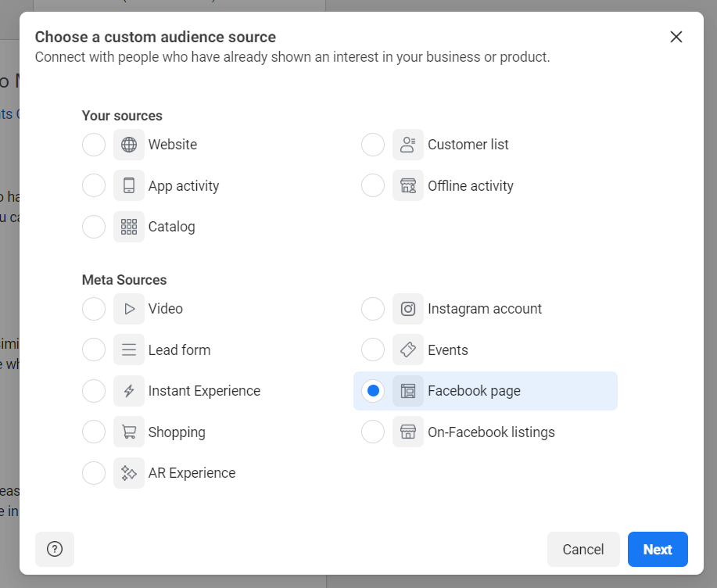Choose the Video radio button
The height and width of the screenshot is (588, 717).
tap(93, 308)
